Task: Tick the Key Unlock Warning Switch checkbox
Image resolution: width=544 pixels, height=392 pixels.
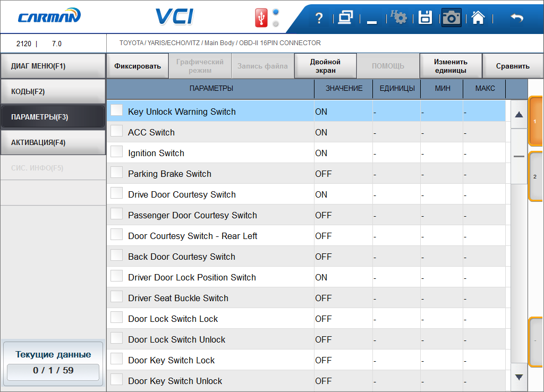Action: 116,110
